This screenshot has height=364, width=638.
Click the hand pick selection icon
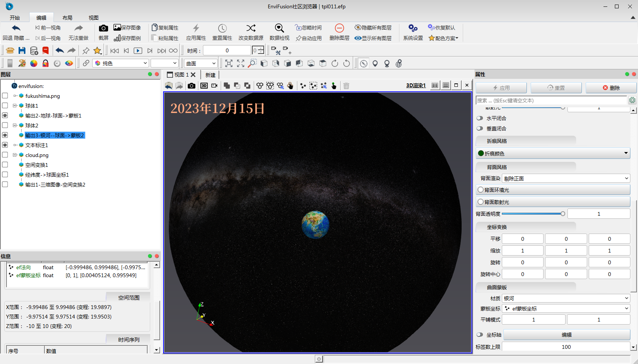(x=290, y=86)
